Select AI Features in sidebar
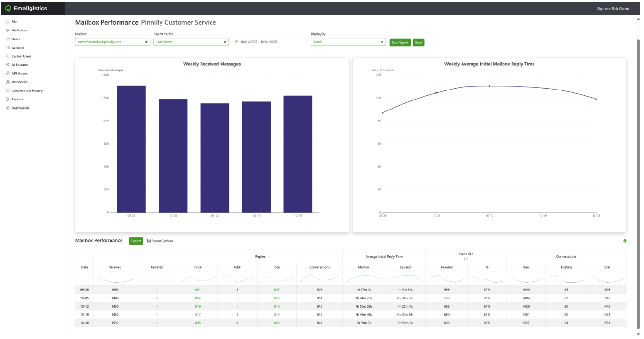Screen dimensions: 644x339 [20, 65]
